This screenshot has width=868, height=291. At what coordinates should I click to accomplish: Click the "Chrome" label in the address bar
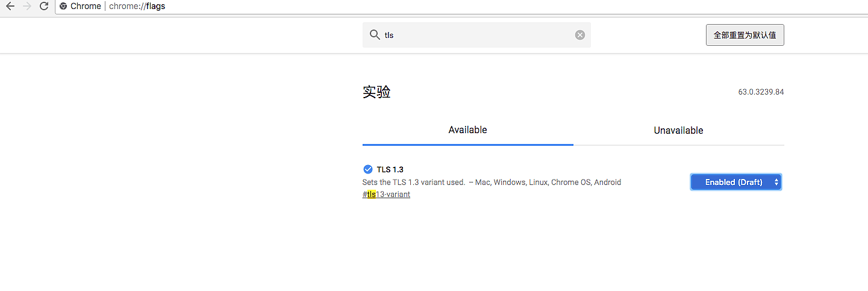pyautogui.click(x=86, y=7)
